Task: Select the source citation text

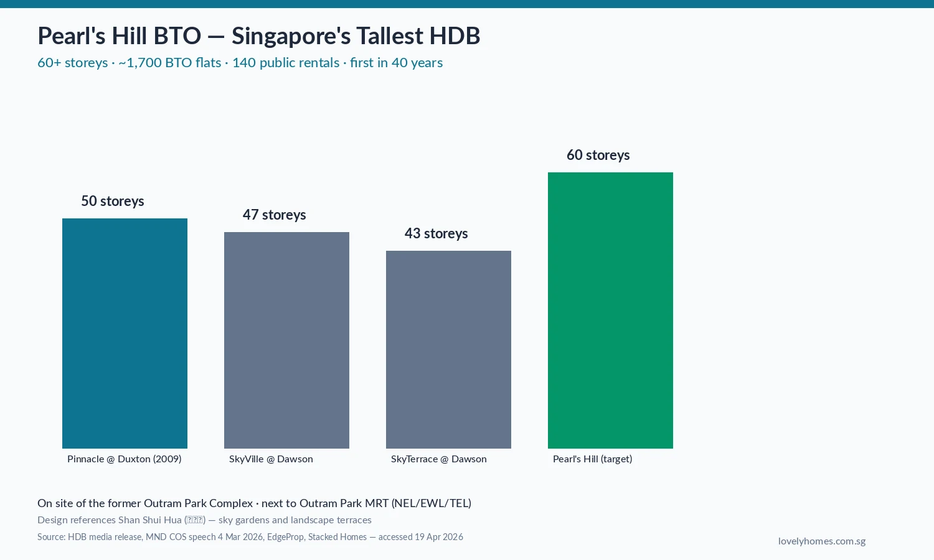Action: (250, 536)
